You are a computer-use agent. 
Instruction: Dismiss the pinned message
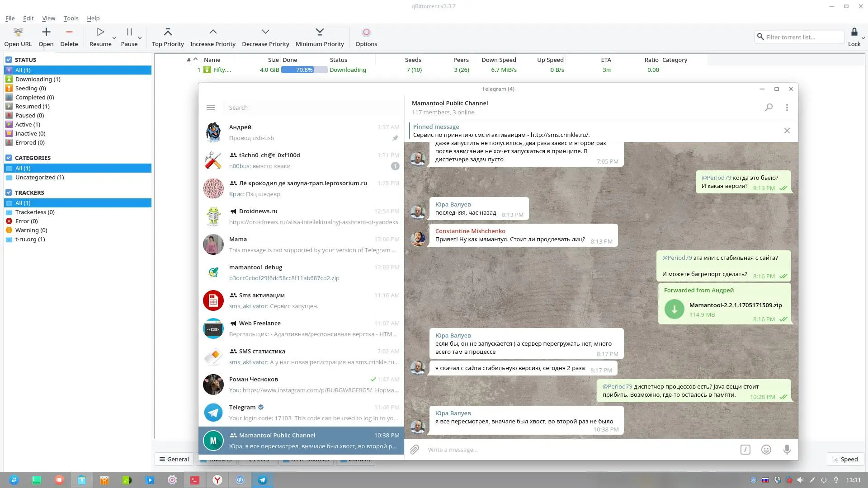tap(787, 131)
